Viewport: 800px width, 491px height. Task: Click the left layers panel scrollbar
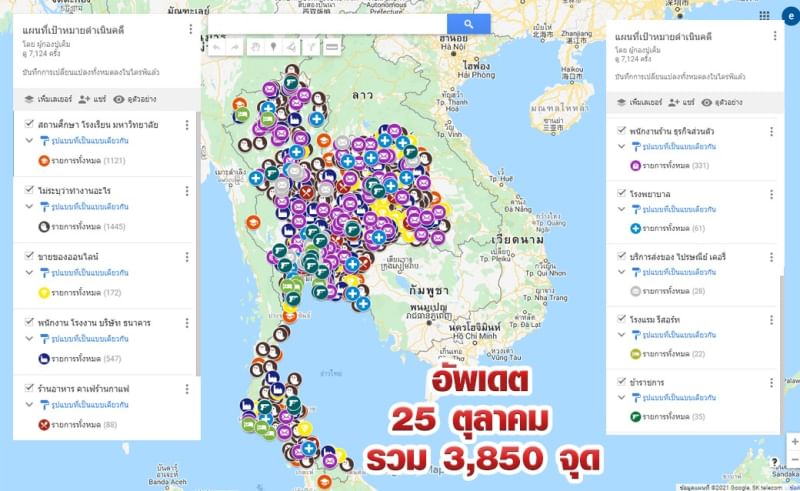[x=198, y=244]
